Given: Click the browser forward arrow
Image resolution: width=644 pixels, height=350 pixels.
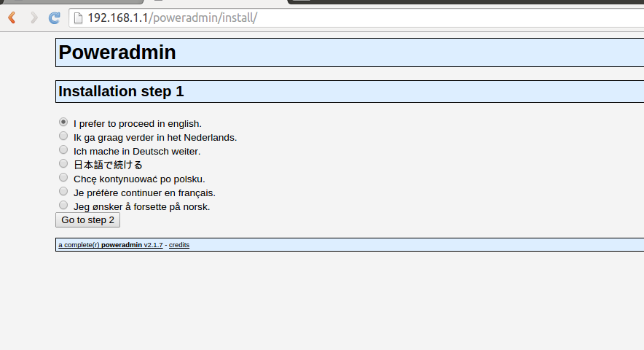Looking at the screenshot, I should [x=34, y=17].
